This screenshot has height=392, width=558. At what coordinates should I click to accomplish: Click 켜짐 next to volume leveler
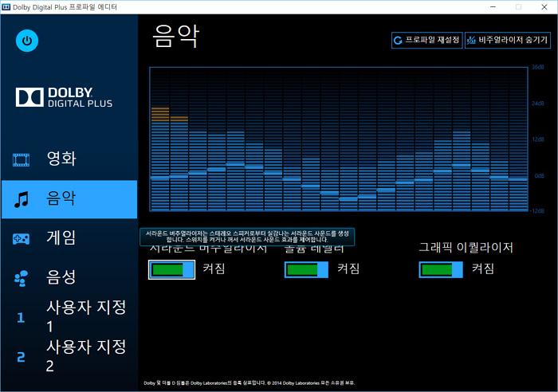(348, 269)
